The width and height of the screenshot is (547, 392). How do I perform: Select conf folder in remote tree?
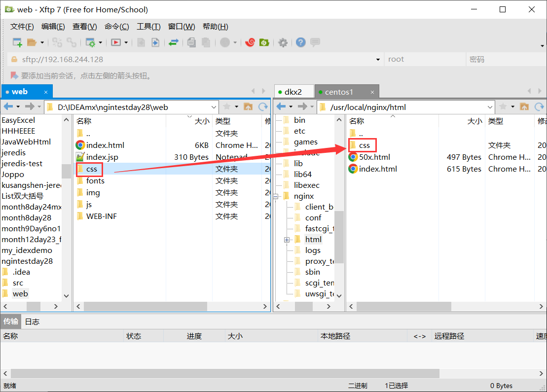point(313,217)
